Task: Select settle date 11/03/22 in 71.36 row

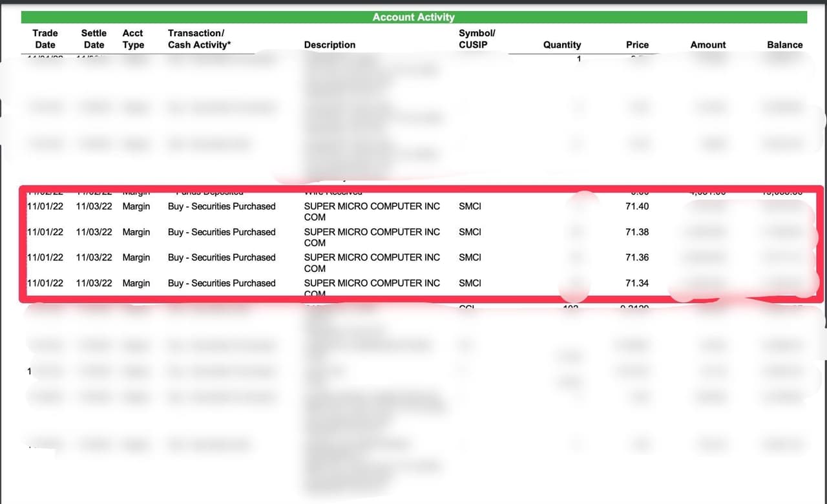Action: point(94,257)
